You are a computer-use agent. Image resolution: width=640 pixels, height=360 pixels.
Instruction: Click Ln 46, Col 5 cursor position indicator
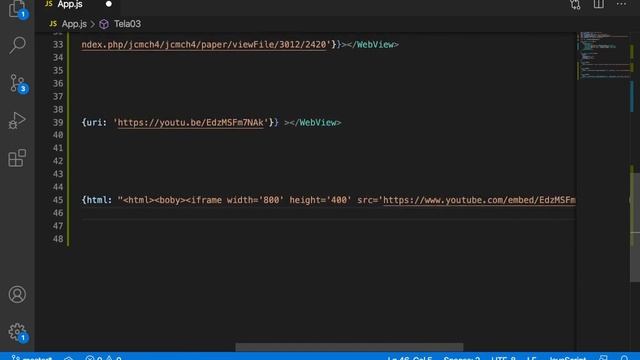(409, 358)
